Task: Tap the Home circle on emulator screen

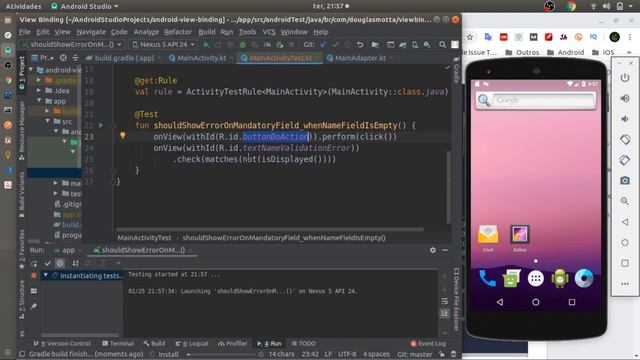Action: coord(536,302)
